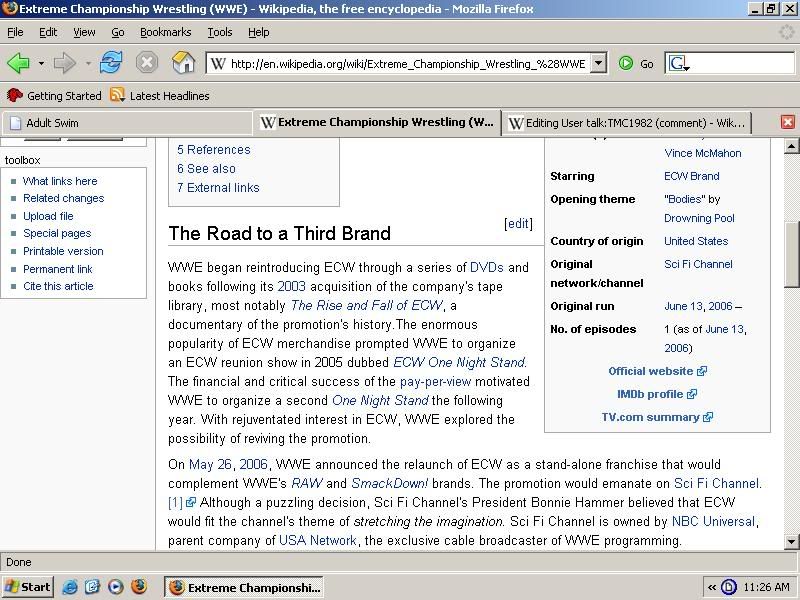Jump to 6 See also in contents

206,168
